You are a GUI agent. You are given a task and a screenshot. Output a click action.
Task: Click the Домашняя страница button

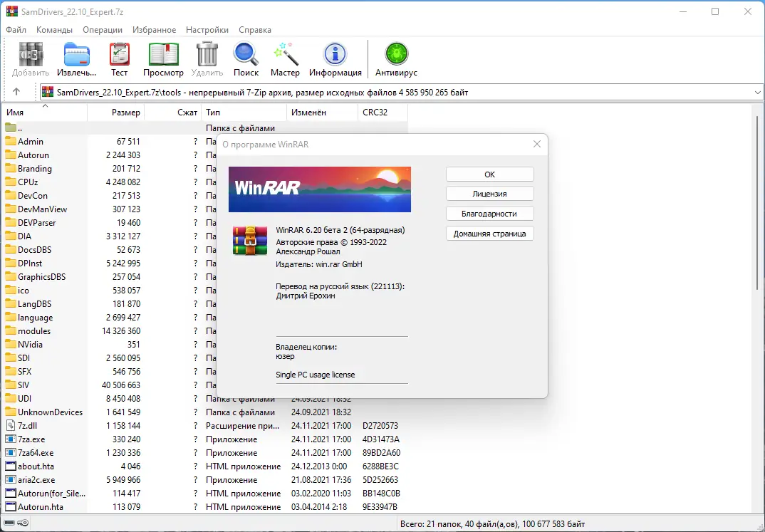point(490,234)
